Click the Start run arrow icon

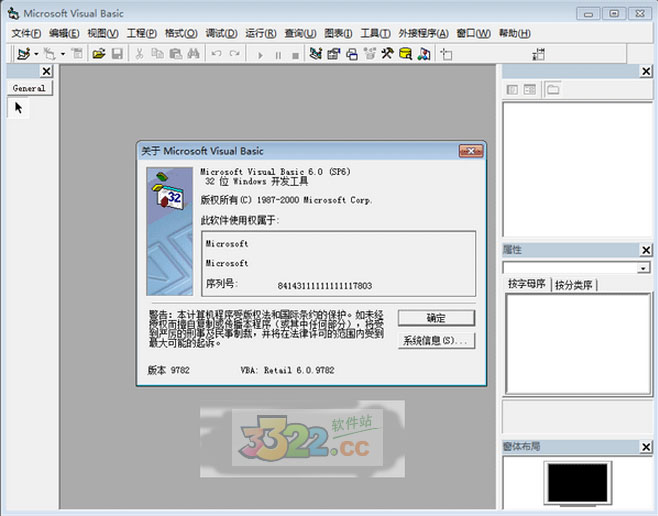(x=261, y=54)
